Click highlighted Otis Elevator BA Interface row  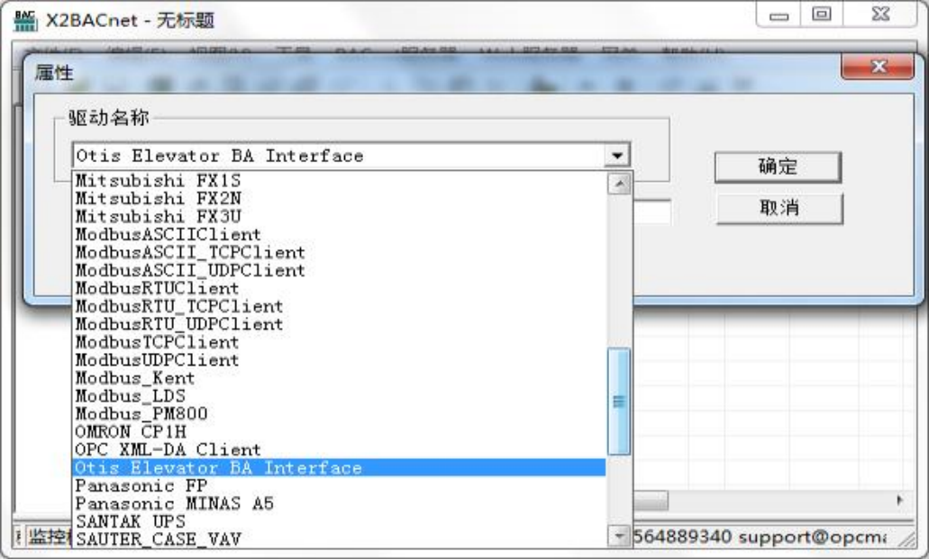(339, 467)
